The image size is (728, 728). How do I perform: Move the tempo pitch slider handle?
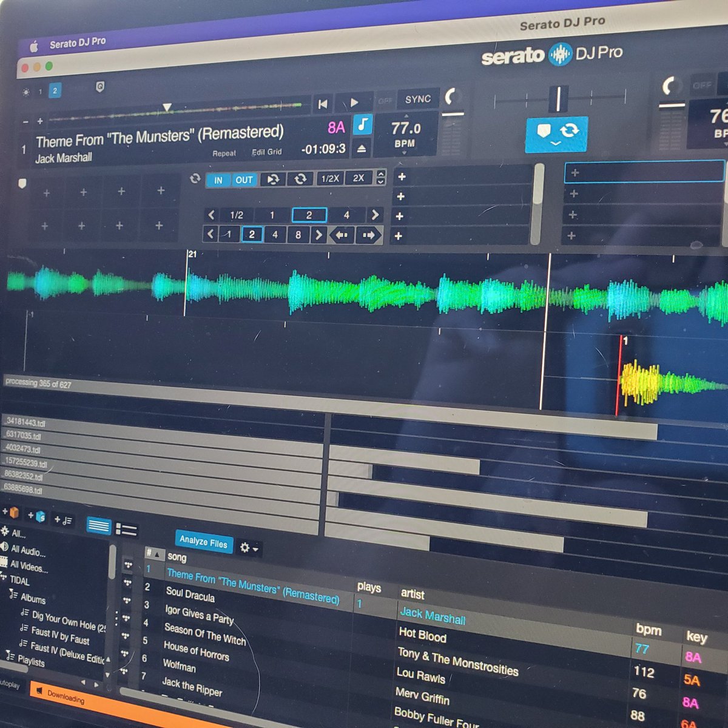point(559,98)
